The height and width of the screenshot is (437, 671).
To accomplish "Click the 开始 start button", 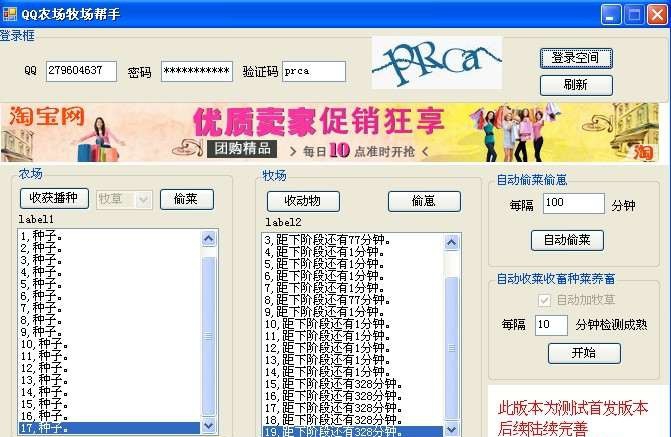I will pyautogui.click(x=584, y=353).
